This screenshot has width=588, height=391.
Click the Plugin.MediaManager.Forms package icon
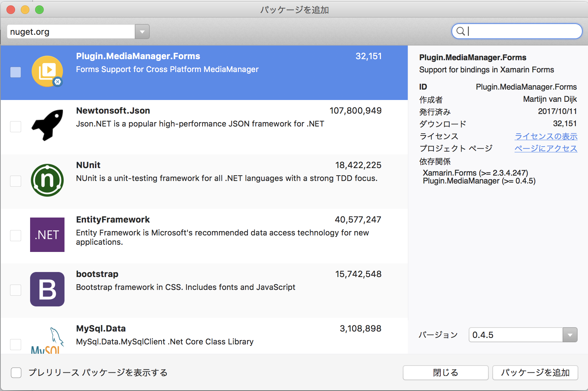pos(47,71)
